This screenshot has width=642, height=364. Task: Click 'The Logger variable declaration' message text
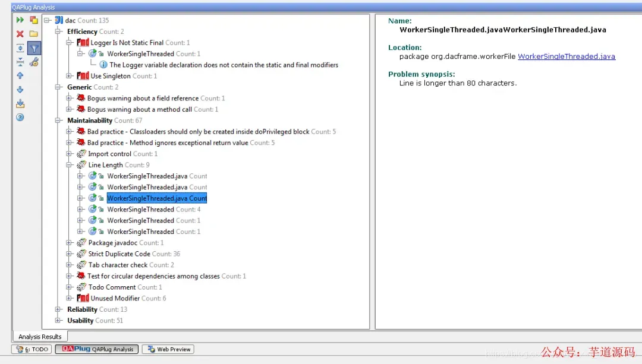tap(224, 65)
